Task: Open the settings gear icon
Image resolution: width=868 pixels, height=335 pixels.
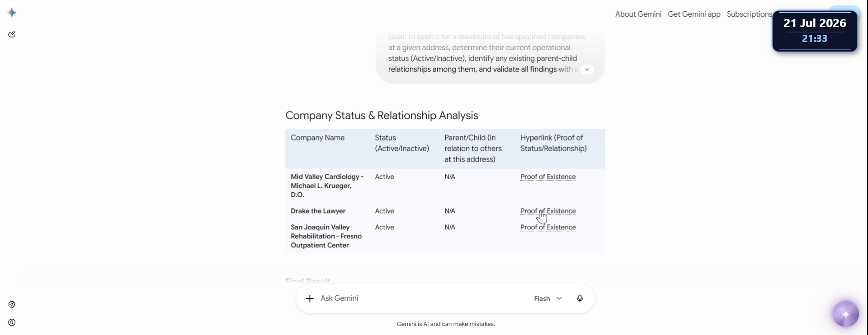Action: pyautogui.click(x=12, y=304)
